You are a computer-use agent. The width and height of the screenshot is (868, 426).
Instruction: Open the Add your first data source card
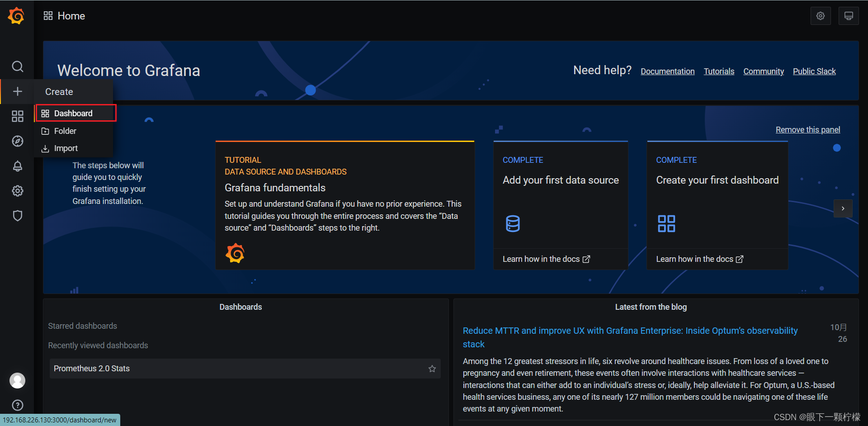click(x=561, y=205)
